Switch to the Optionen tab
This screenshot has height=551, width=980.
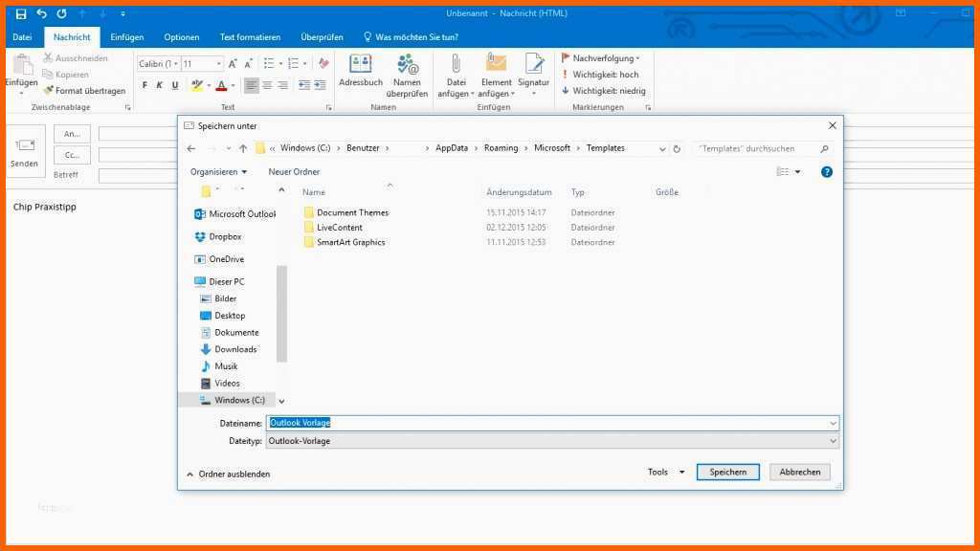click(x=182, y=37)
